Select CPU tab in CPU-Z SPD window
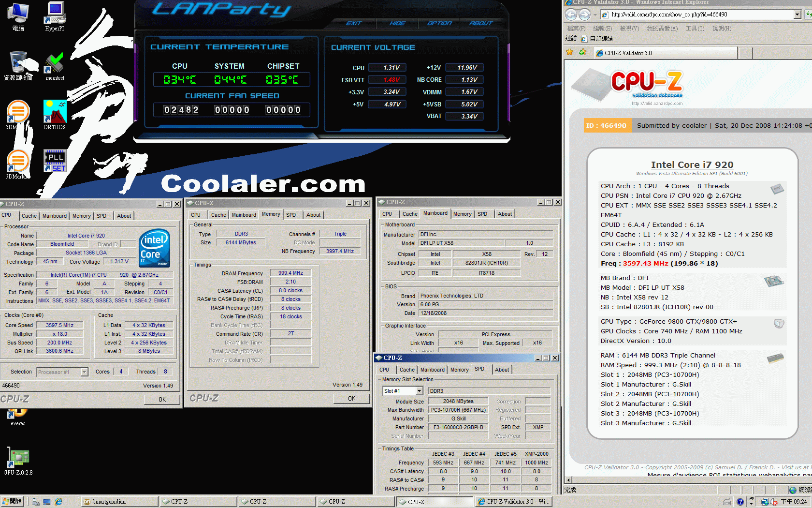 tap(384, 370)
